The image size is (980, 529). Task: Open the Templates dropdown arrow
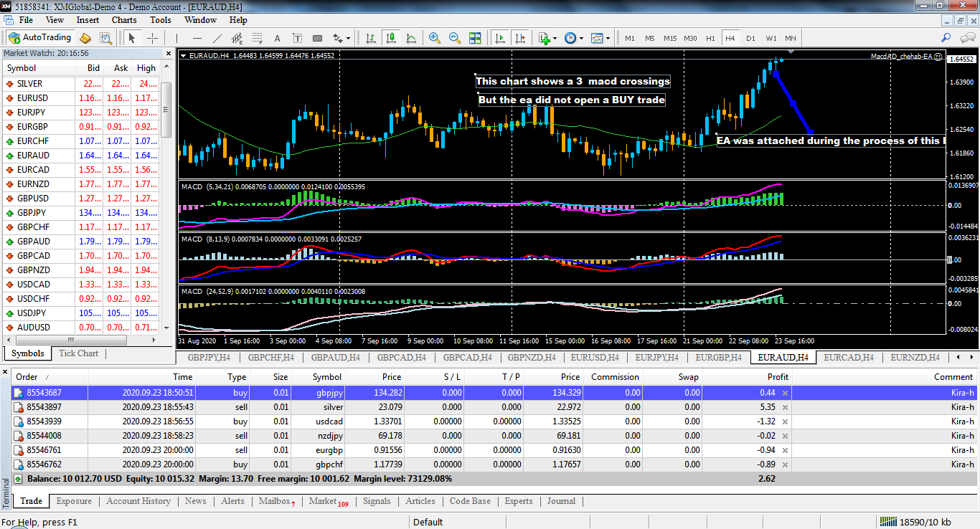(608, 38)
